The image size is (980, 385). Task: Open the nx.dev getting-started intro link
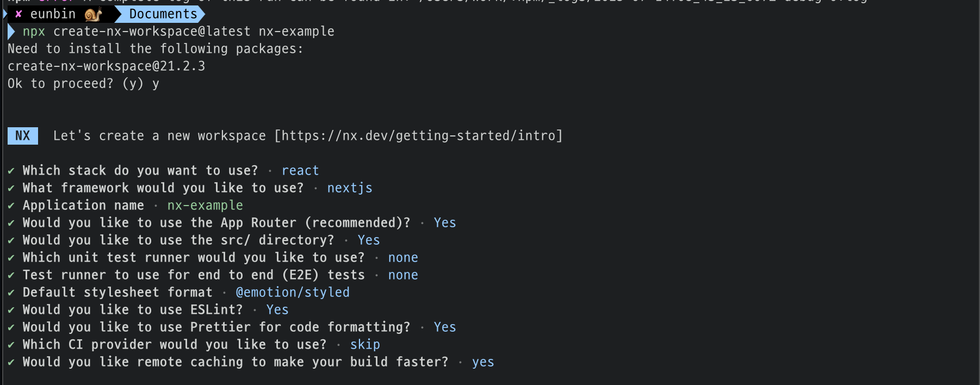pos(418,136)
